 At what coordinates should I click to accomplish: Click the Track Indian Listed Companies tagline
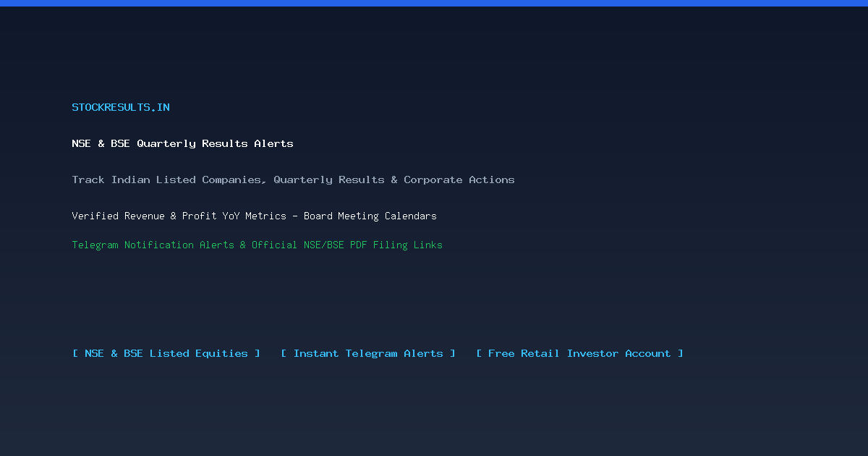pyautogui.click(x=293, y=180)
